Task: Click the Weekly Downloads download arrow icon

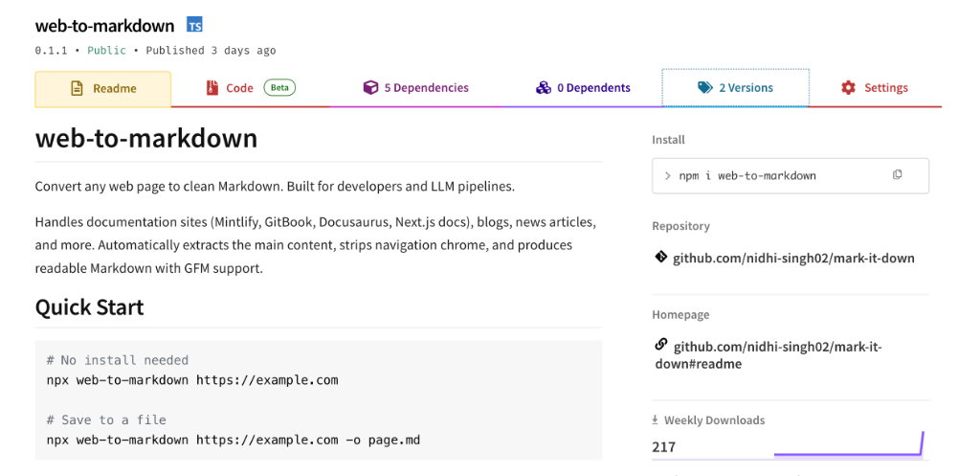Action: click(656, 419)
